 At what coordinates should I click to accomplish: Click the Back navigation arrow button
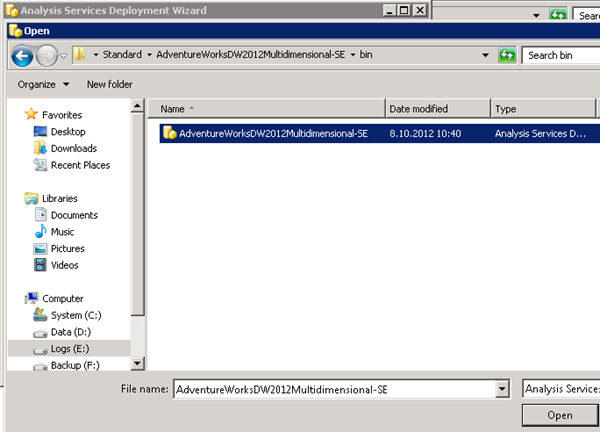pyautogui.click(x=22, y=55)
